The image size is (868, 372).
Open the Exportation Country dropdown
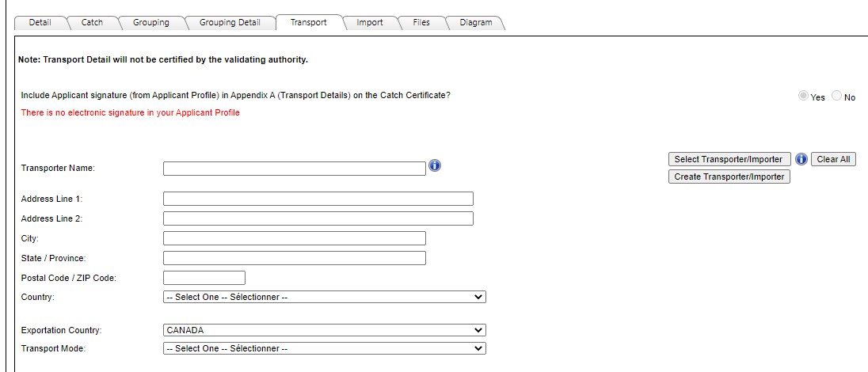tap(325, 330)
